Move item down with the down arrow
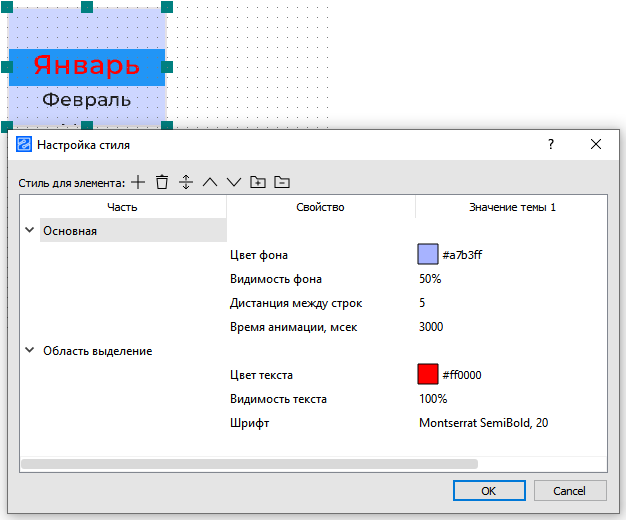Image resolution: width=626 pixels, height=520 pixels. [x=234, y=182]
